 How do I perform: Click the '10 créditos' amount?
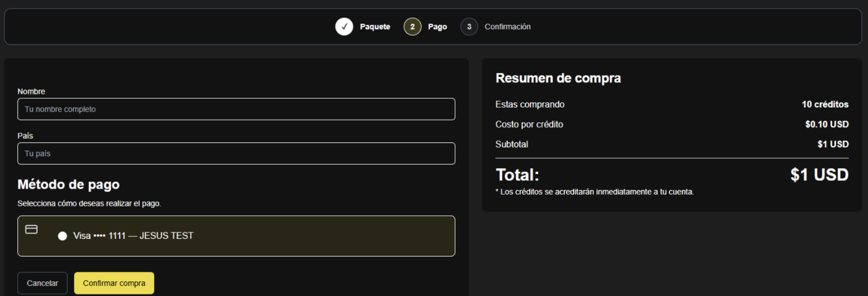click(824, 104)
